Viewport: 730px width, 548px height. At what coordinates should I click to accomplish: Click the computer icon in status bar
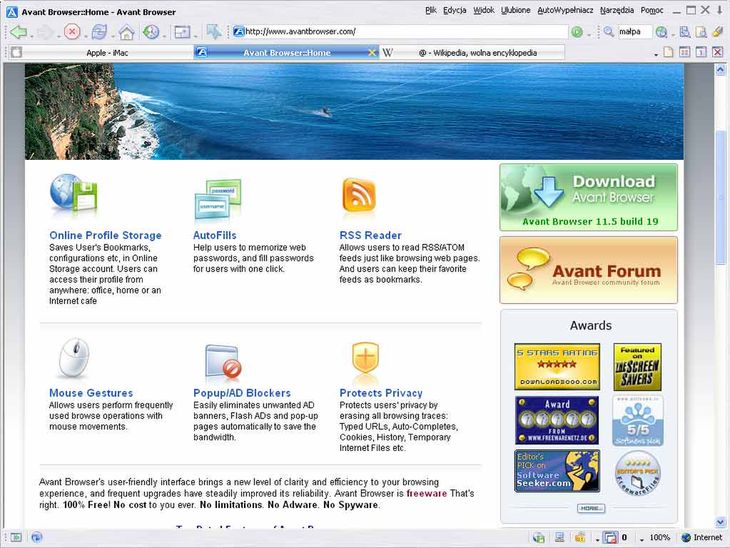tap(560, 538)
